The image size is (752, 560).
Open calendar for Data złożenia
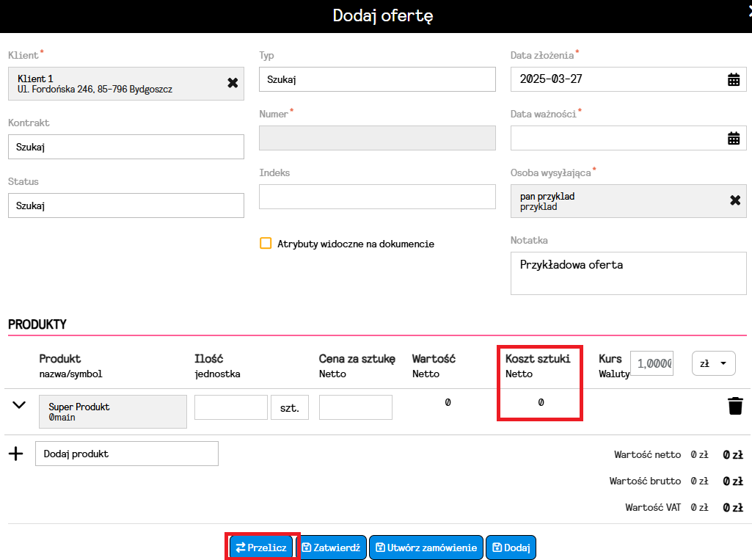point(733,79)
